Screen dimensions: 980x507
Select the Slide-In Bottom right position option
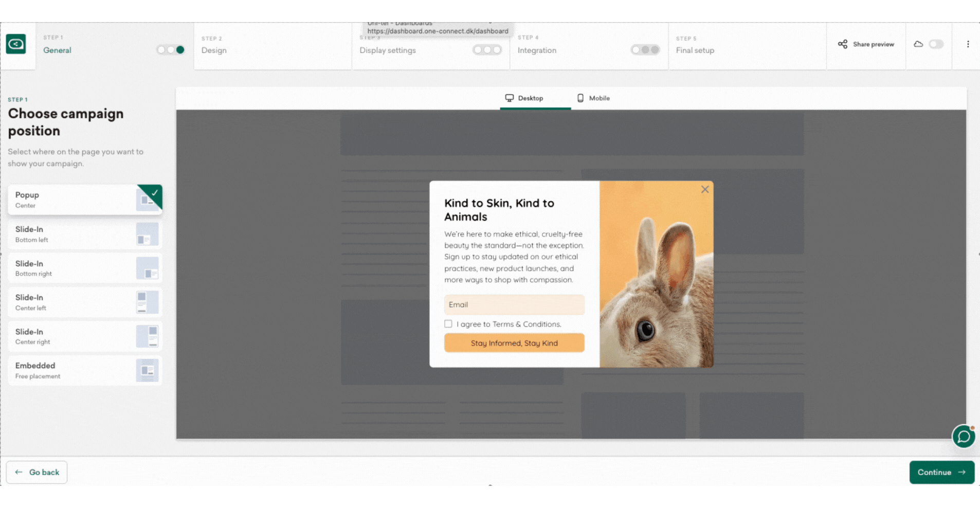pos(72,268)
